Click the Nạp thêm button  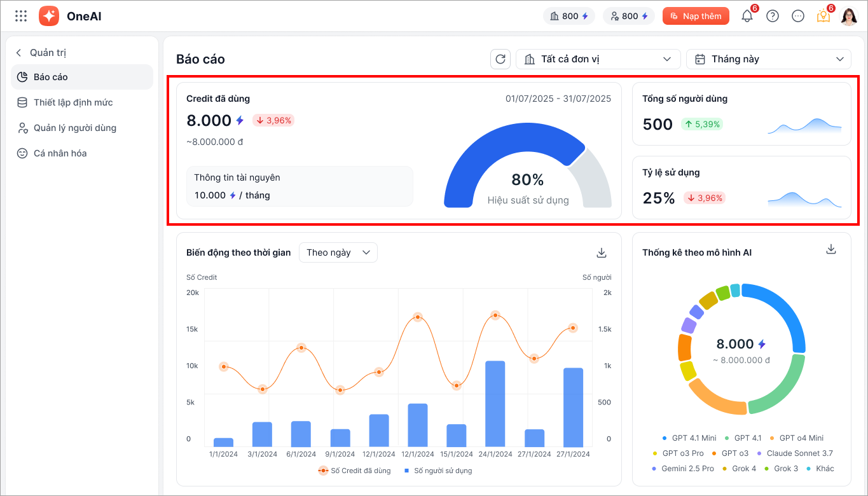695,17
